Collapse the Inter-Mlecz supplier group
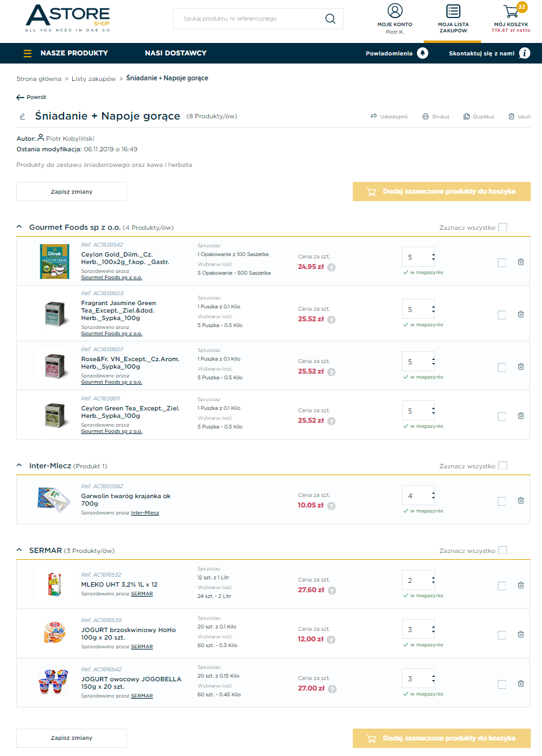Screen dimensions: 542x756 19,466
